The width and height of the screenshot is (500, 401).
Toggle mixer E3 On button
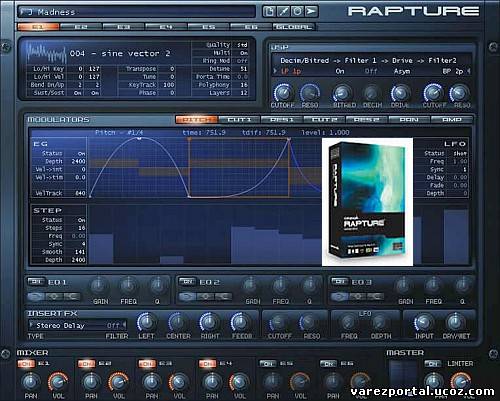pyautogui.click(x=147, y=364)
